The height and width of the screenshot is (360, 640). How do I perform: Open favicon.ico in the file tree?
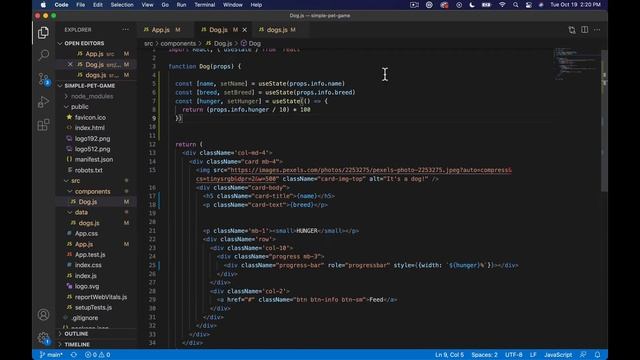point(90,118)
